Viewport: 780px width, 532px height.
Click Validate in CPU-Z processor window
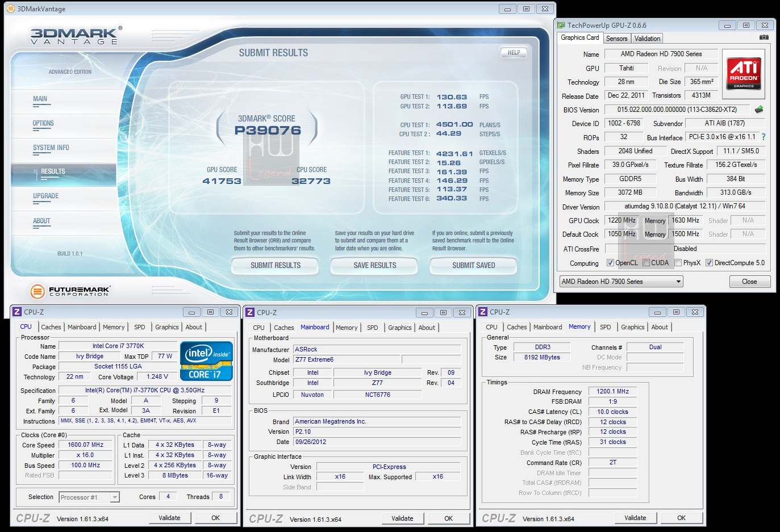[169, 518]
